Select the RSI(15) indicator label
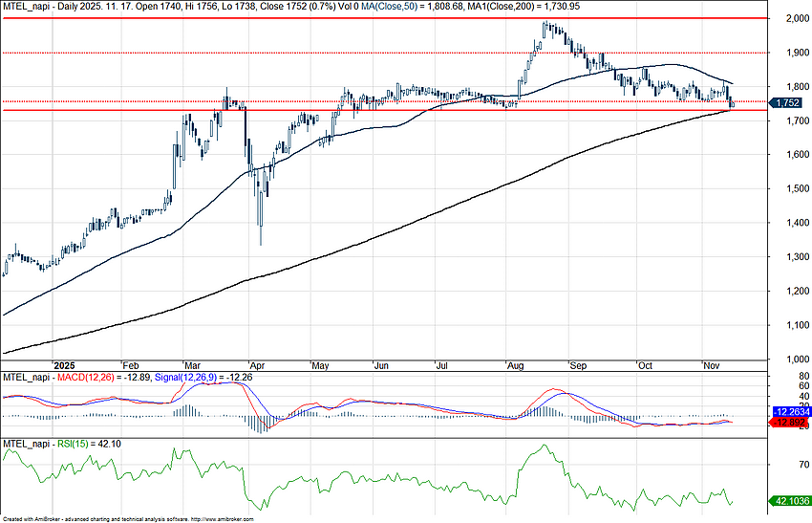This screenshot has width=812, height=523. pyautogui.click(x=73, y=444)
